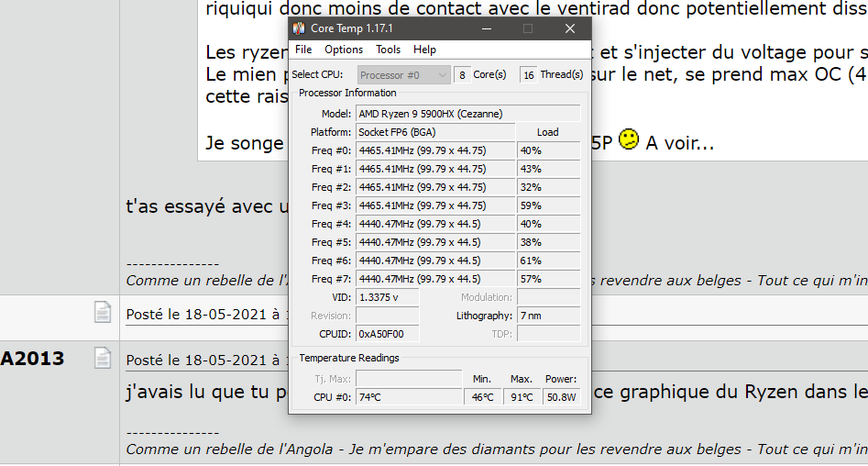
Task: Open the Options menu in Core Temp
Action: tap(344, 50)
